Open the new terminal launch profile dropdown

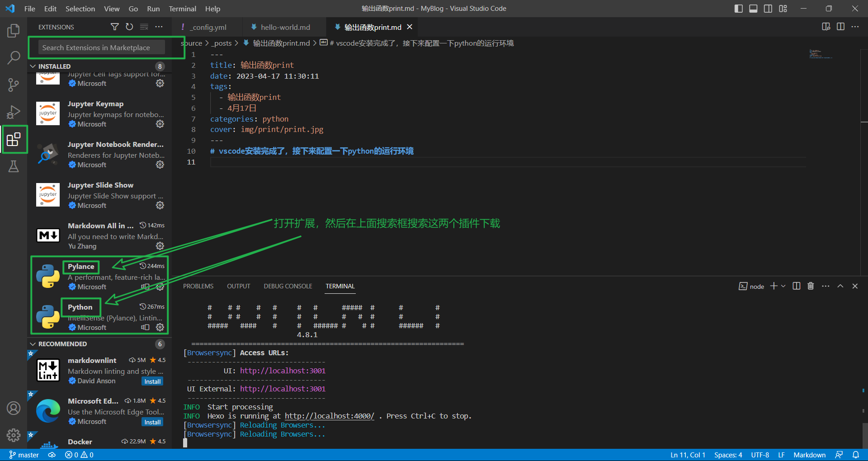(783, 286)
